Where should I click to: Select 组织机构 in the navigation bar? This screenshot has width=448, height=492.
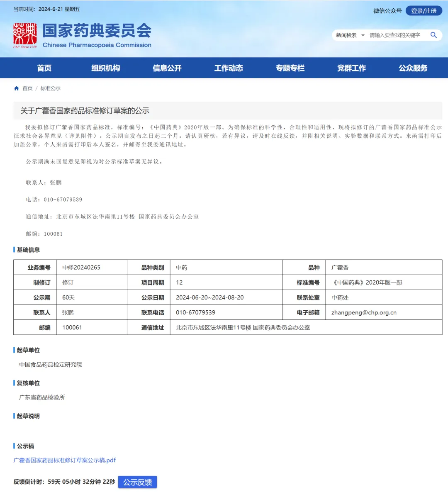tap(105, 68)
